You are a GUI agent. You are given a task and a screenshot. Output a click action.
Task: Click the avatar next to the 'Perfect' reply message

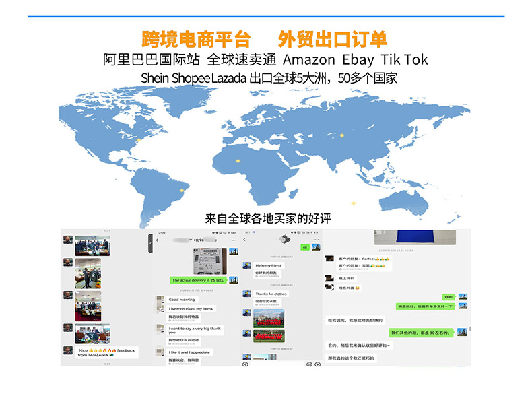(x=329, y=259)
